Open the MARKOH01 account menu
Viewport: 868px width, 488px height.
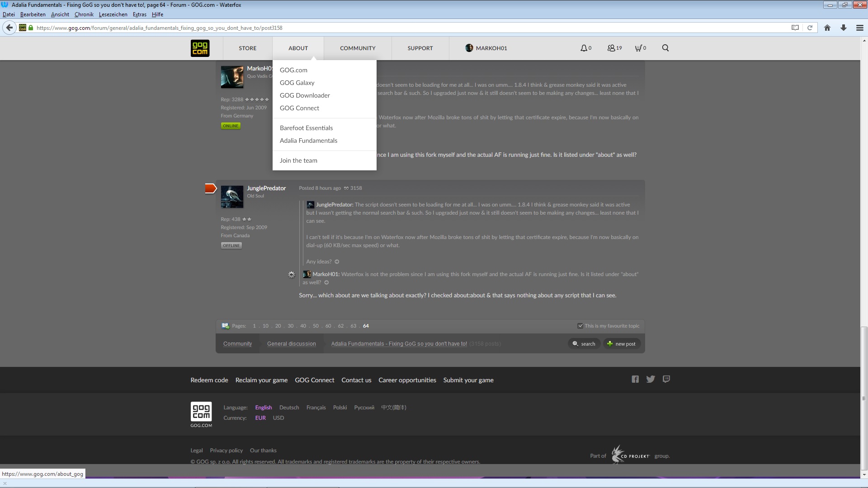[486, 48]
